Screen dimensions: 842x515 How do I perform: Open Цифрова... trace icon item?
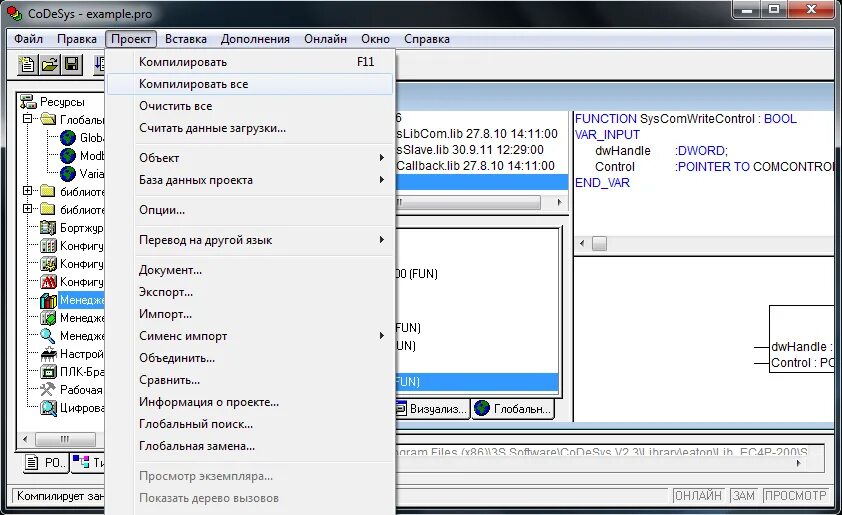(x=48, y=408)
